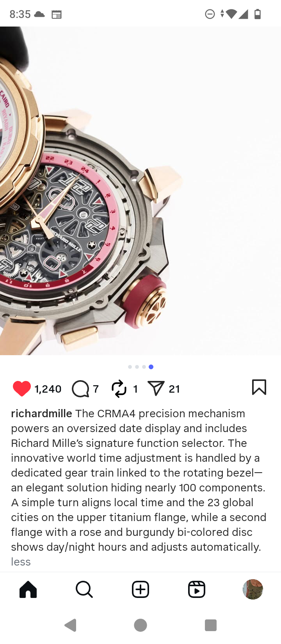Tap the watch photo
Image resolution: width=281 pixels, height=644 pixels.
click(140, 191)
